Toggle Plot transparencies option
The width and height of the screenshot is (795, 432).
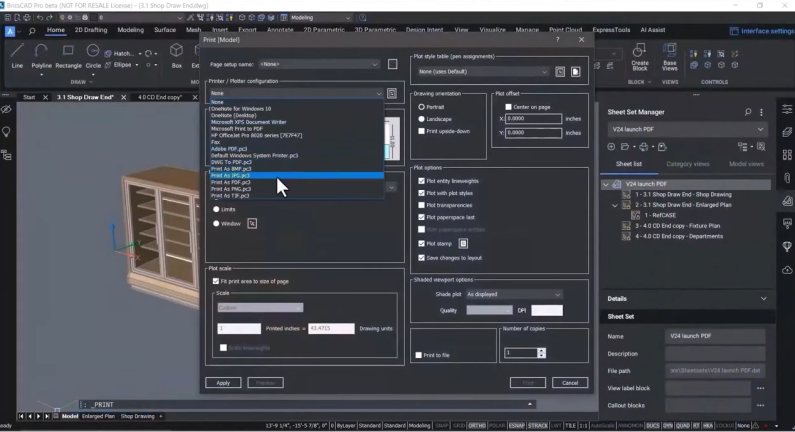click(x=421, y=205)
